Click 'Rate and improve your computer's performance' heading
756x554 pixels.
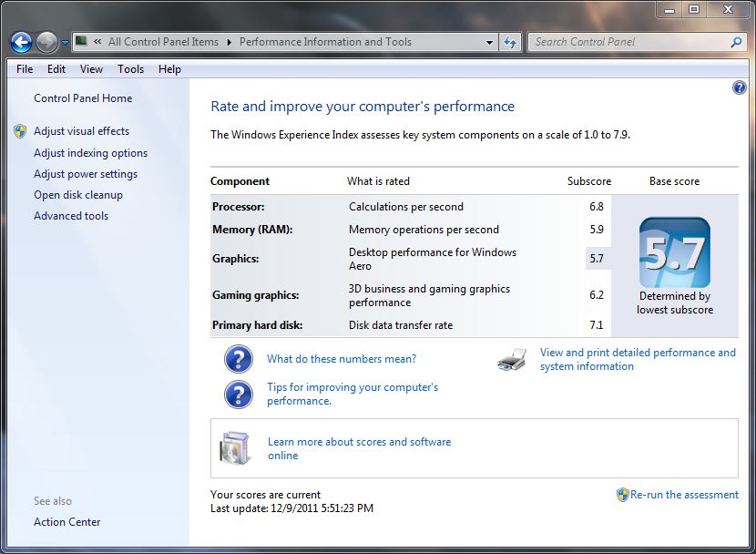[363, 107]
